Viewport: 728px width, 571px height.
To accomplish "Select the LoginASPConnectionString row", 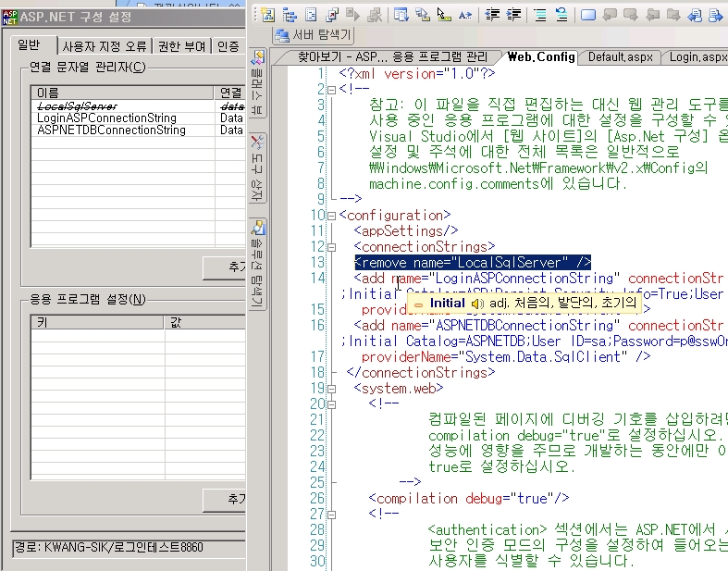I will (x=138, y=118).
